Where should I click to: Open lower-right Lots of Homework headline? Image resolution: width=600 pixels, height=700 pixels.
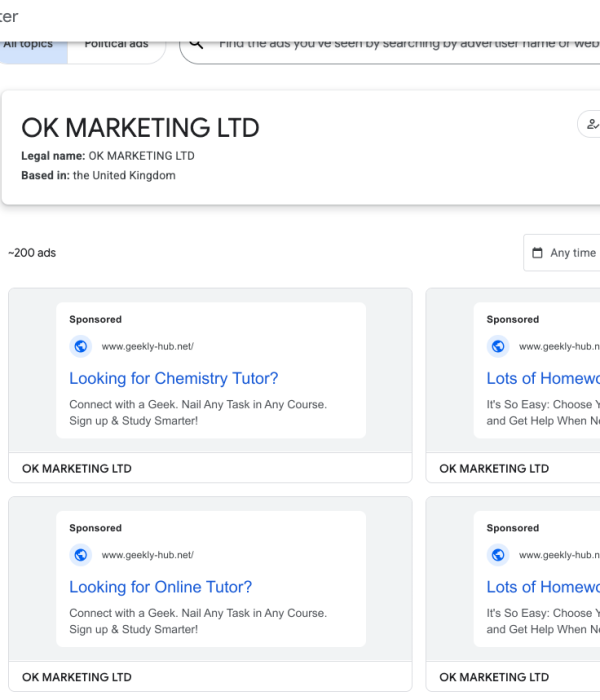click(543, 587)
